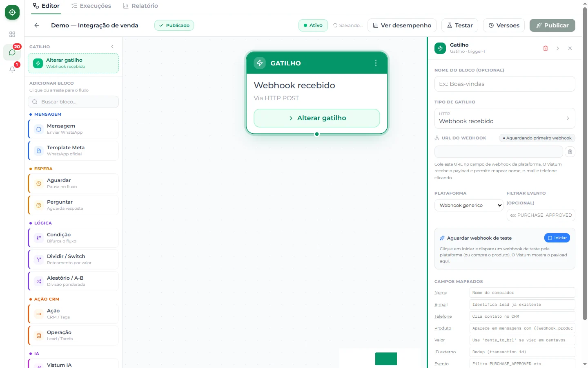588x368 pixels.
Task: Click the URL do webhook field
Action: click(499, 152)
